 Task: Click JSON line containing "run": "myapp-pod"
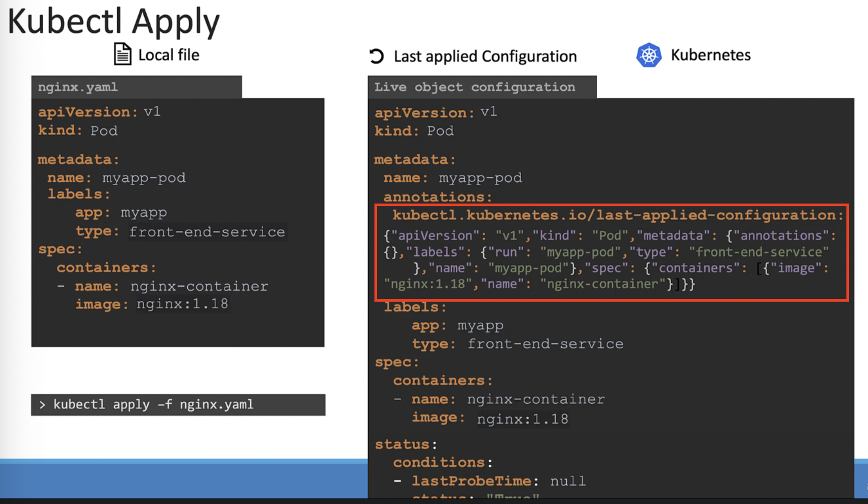point(606,252)
